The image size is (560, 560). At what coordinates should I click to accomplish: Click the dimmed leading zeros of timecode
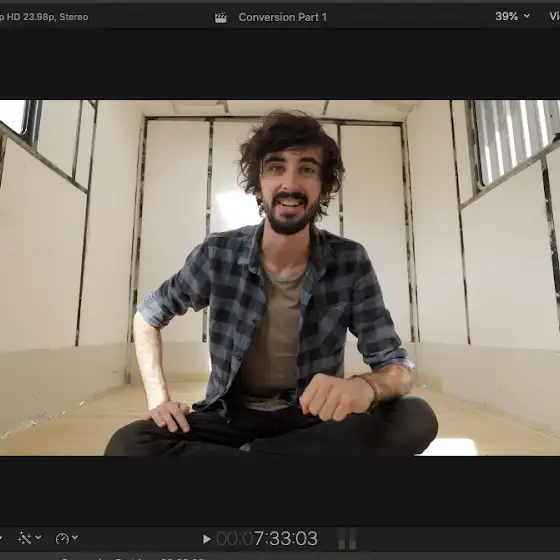click(x=235, y=539)
